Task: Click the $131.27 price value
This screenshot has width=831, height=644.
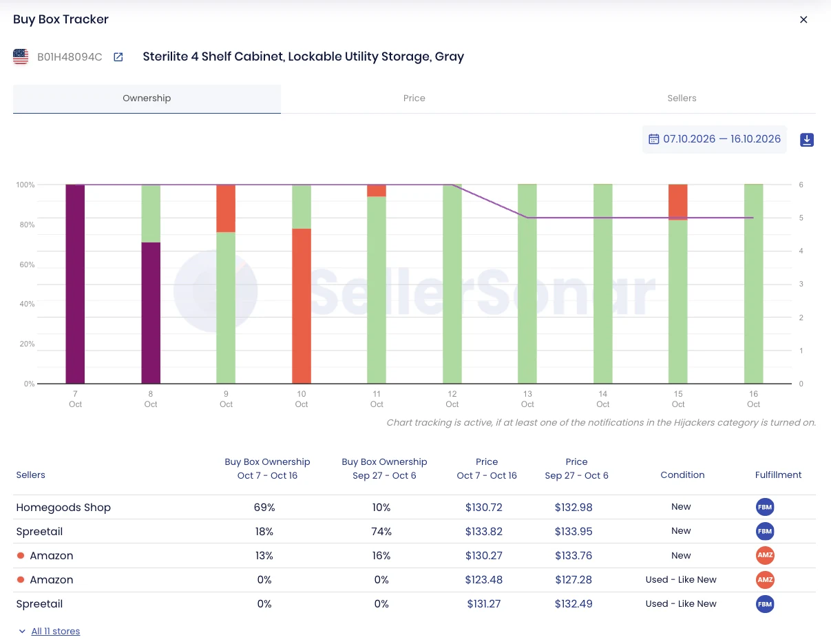Action: (484, 604)
